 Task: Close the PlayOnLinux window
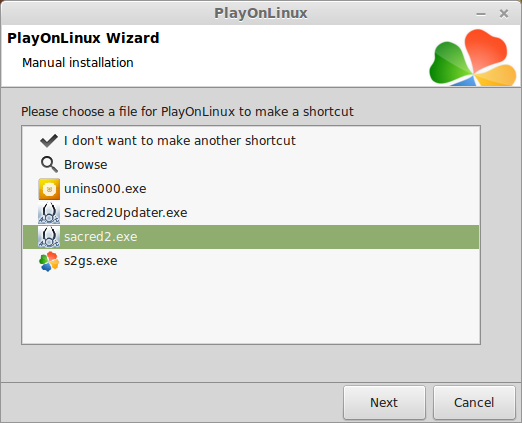pos(504,14)
